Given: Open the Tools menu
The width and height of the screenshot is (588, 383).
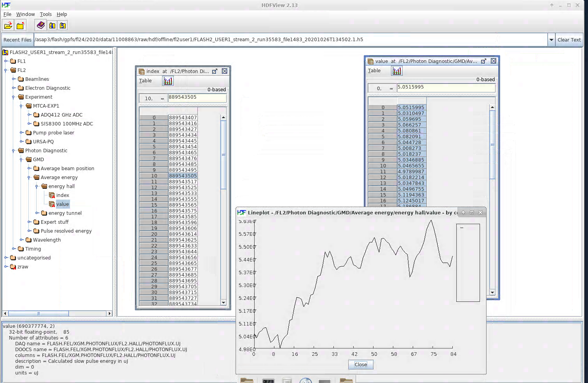Looking at the screenshot, I should pyautogui.click(x=45, y=14).
